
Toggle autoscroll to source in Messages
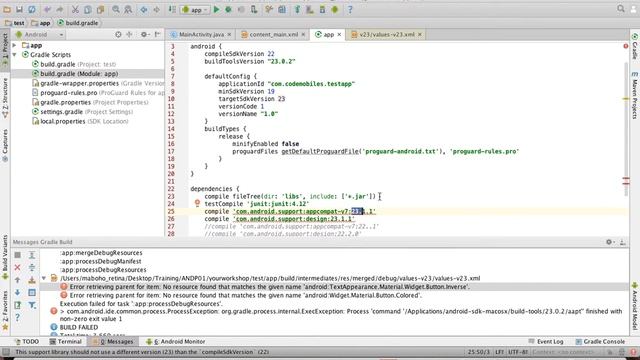(x=32, y=280)
